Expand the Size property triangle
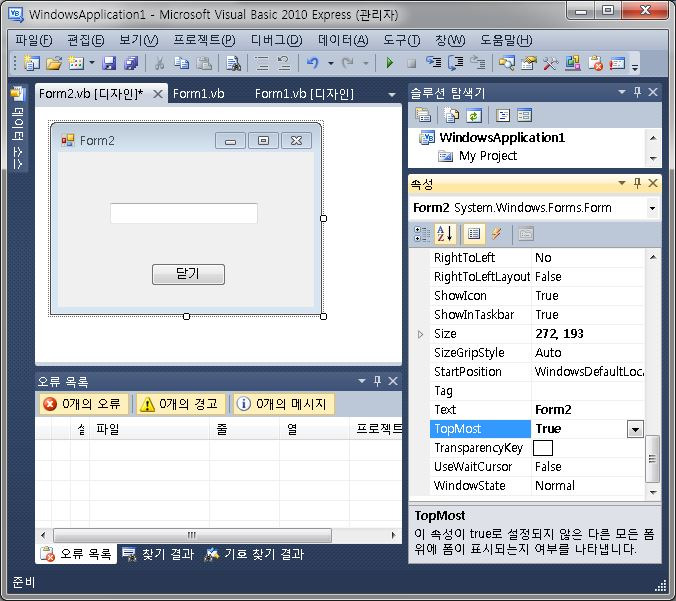 pos(420,334)
